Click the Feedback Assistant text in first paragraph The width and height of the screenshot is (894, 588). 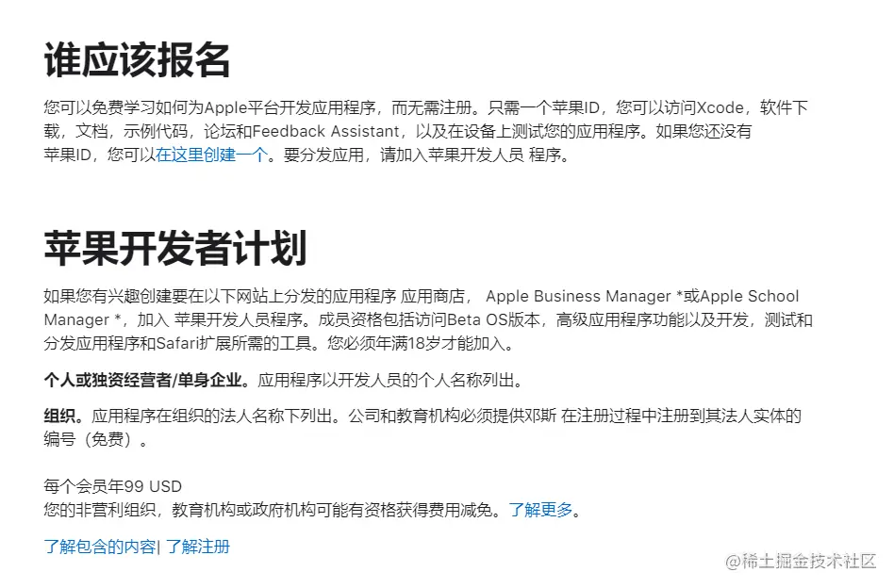(x=325, y=131)
